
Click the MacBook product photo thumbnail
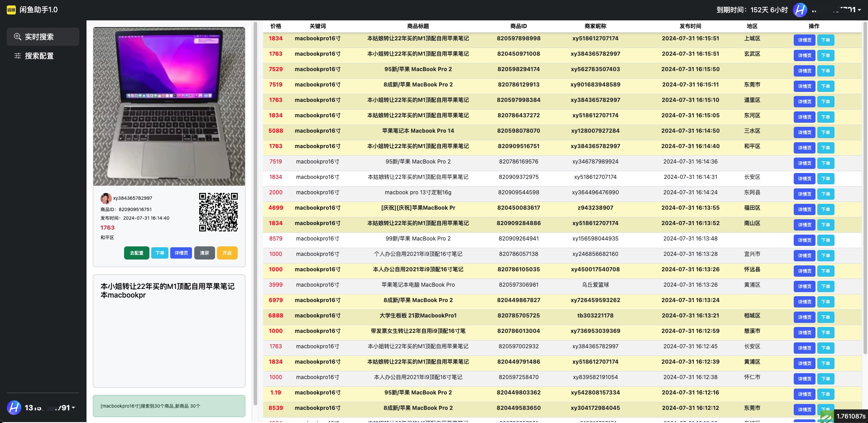(x=169, y=106)
